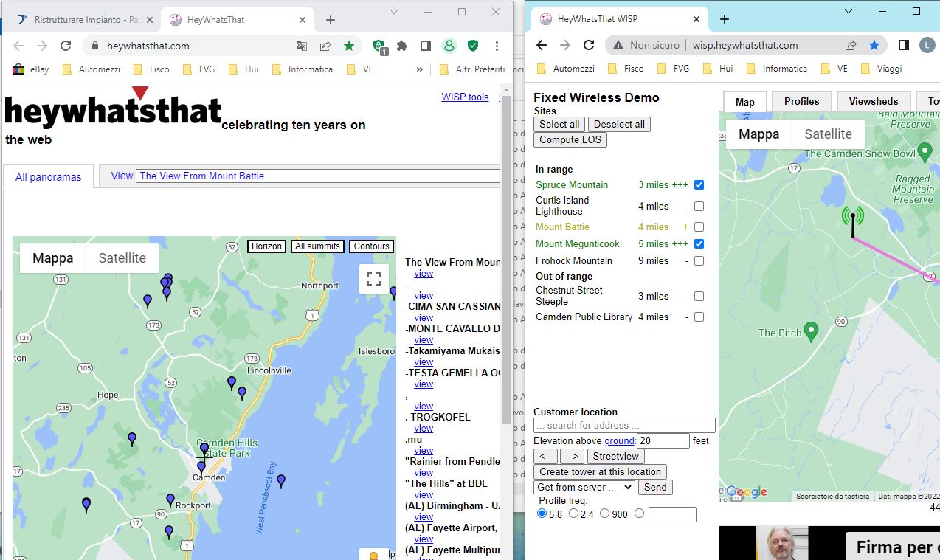Image resolution: width=940 pixels, height=560 pixels.
Task: Go back in the WISP browser window
Action: coord(542,45)
